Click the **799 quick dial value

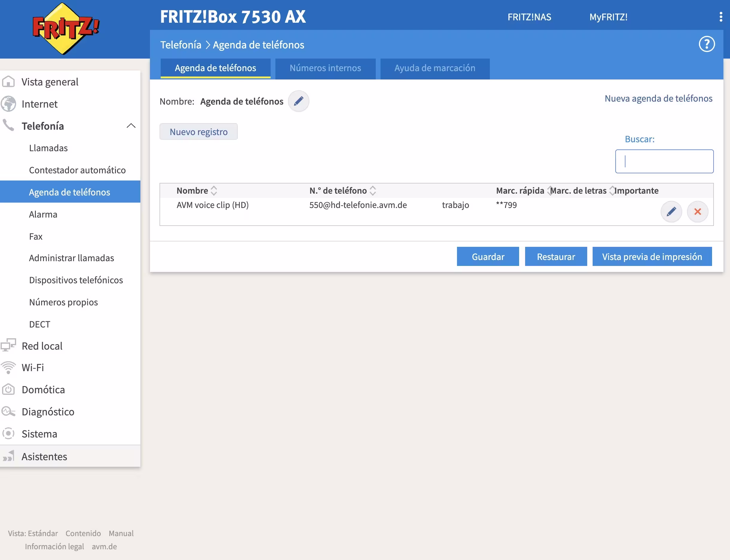[x=506, y=205]
